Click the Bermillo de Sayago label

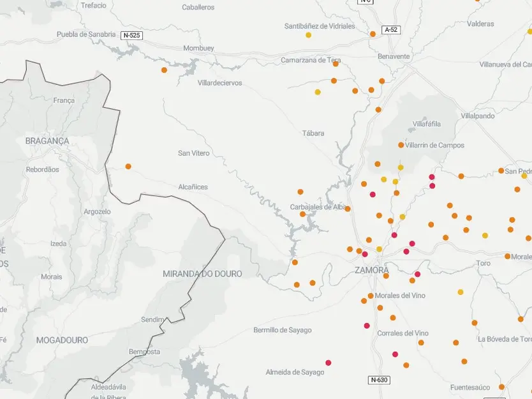point(283,330)
